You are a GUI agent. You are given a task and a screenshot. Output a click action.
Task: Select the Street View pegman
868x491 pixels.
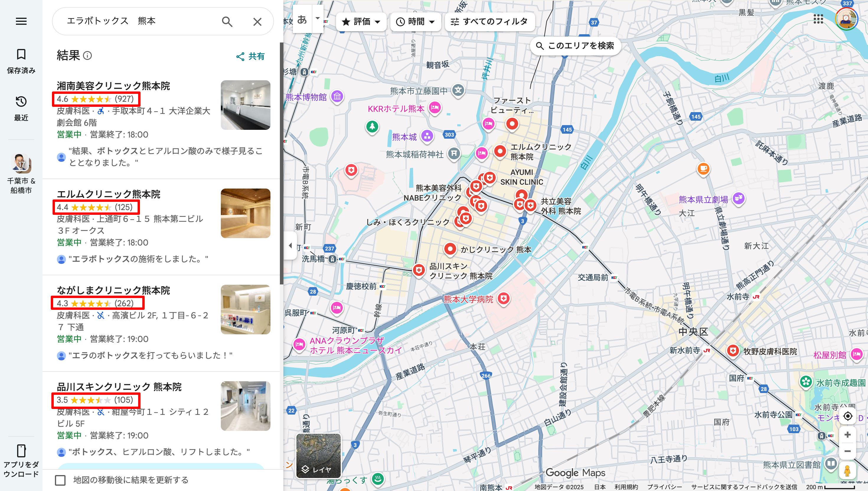click(847, 470)
